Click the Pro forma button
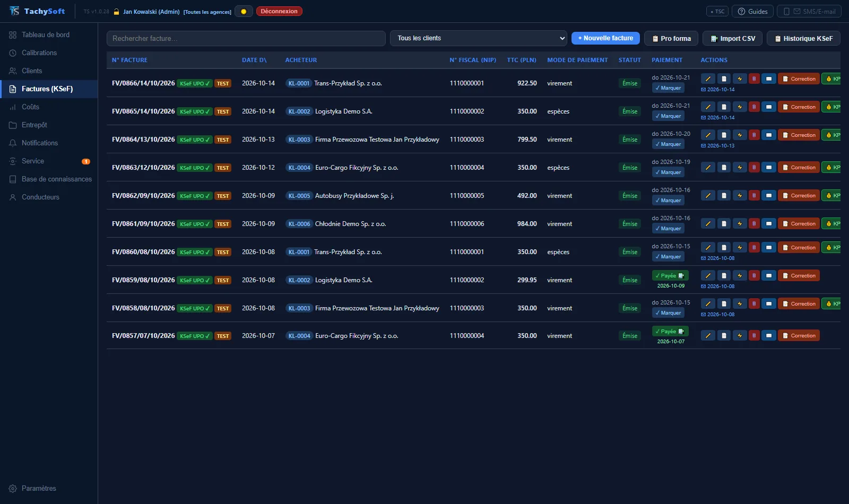 671,38
